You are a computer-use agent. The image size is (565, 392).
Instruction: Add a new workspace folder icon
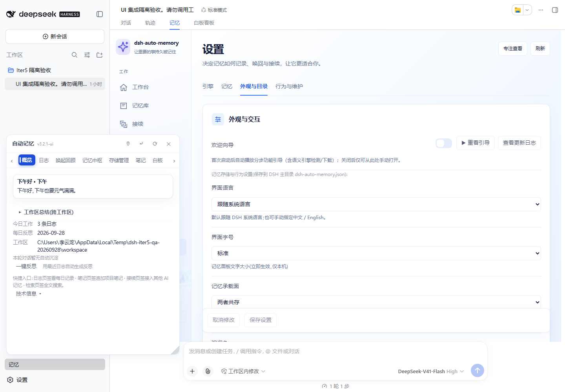(100, 55)
